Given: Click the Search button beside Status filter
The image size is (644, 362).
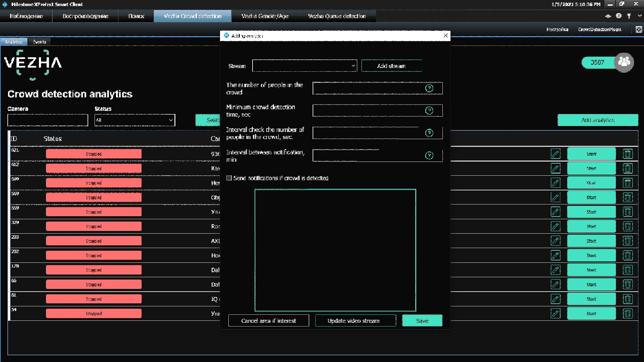Looking at the screenshot, I should [208, 120].
